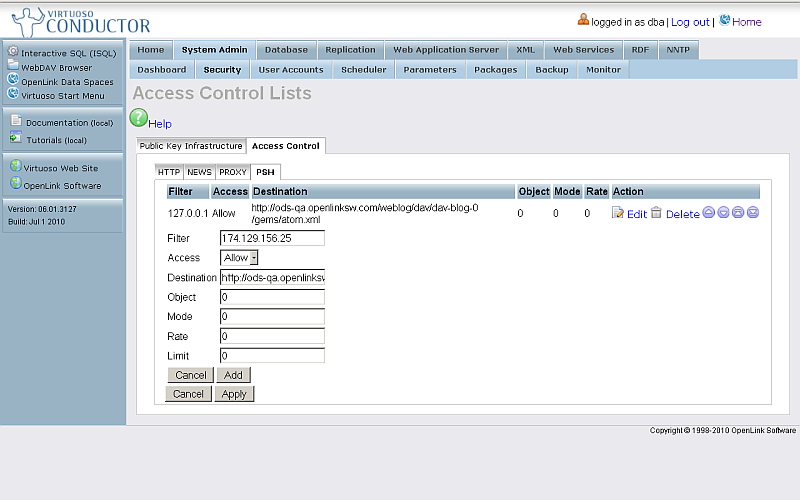Screen dimensions: 800x500
Task: Open the System Admin tab
Action: (214, 50)
